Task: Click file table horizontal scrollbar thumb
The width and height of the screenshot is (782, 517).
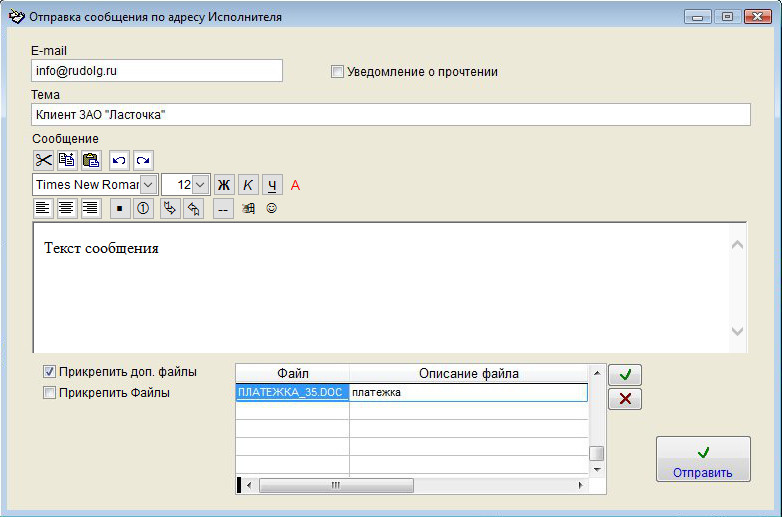Action: coord(336,485)
